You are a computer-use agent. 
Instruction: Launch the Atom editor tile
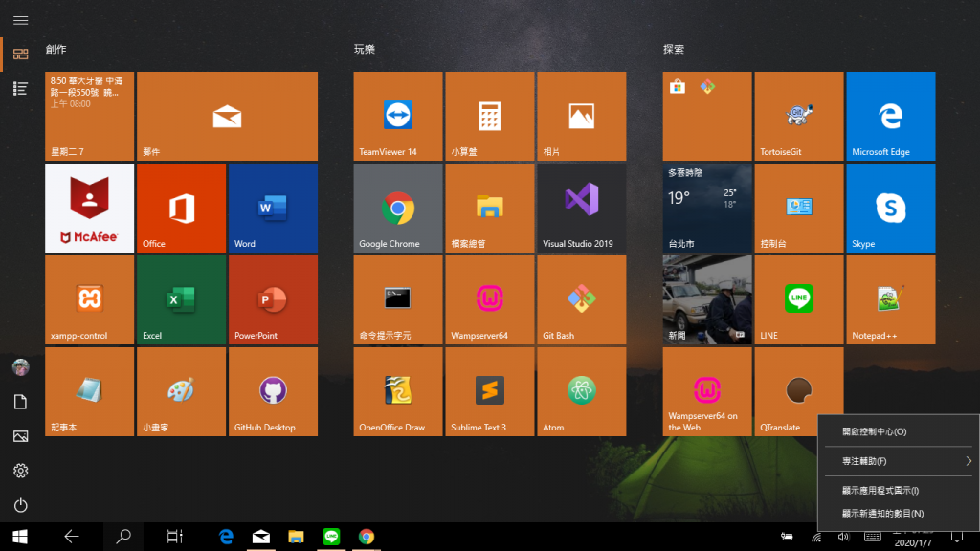pos(582,391)
